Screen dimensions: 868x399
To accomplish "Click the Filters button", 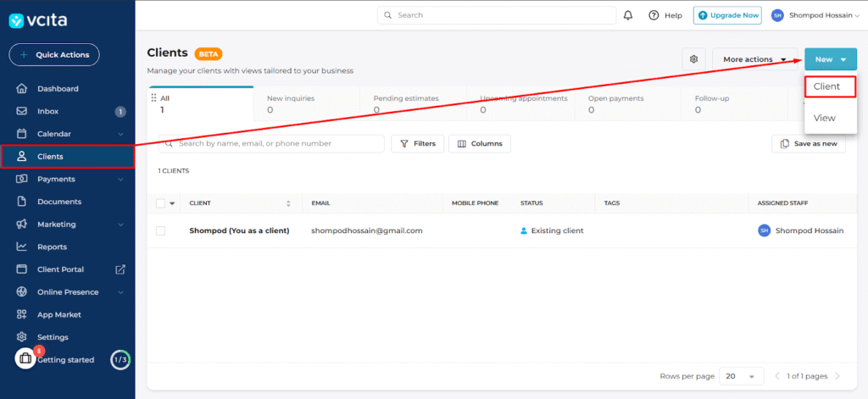I will point(417,144).
